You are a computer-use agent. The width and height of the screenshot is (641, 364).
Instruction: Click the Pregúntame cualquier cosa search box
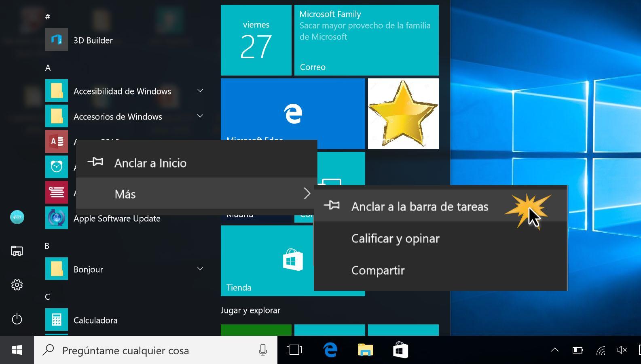tap(156, 350)
